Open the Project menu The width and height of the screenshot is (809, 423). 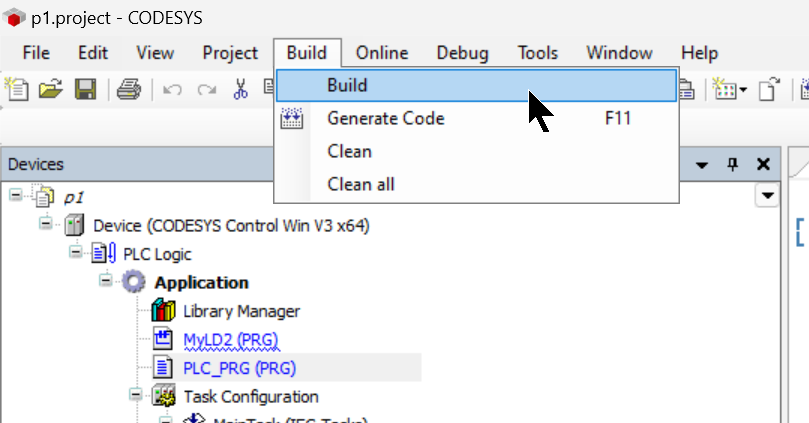pos(230,53)
